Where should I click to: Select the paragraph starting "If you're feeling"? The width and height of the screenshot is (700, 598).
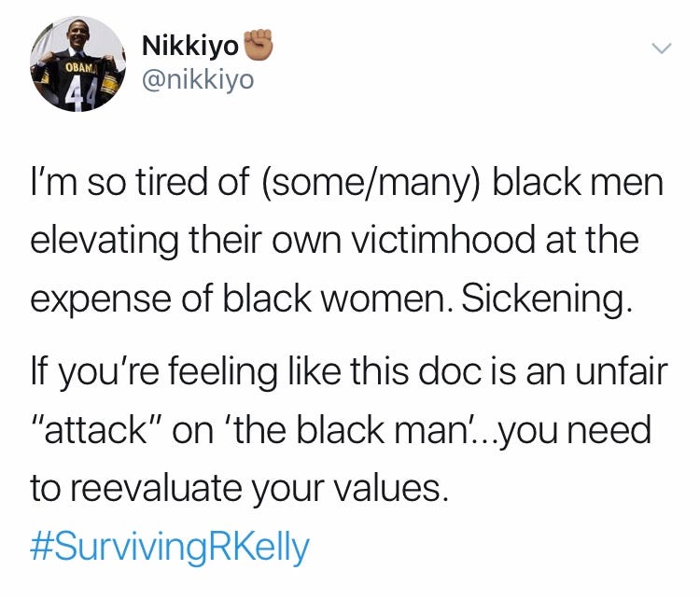coord(349,430)
